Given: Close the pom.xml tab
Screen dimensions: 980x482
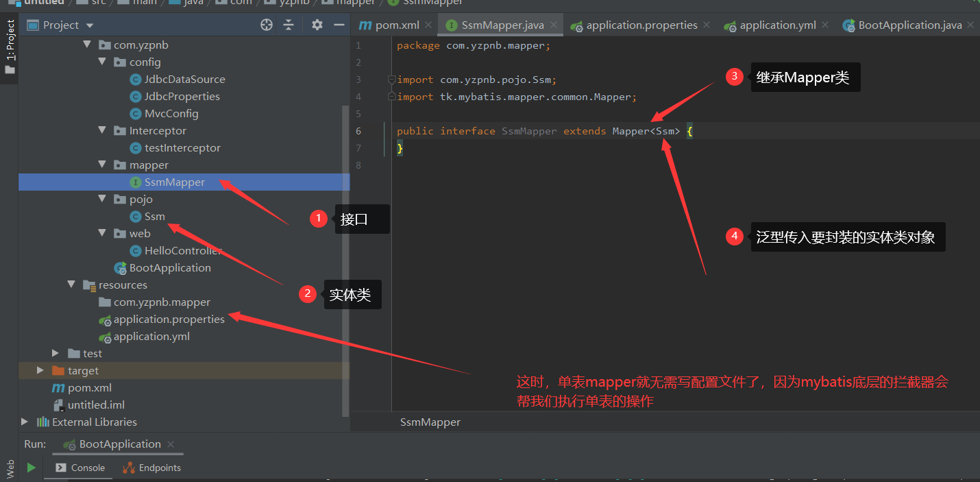Looking at the screenshot, I should [428, 25].
